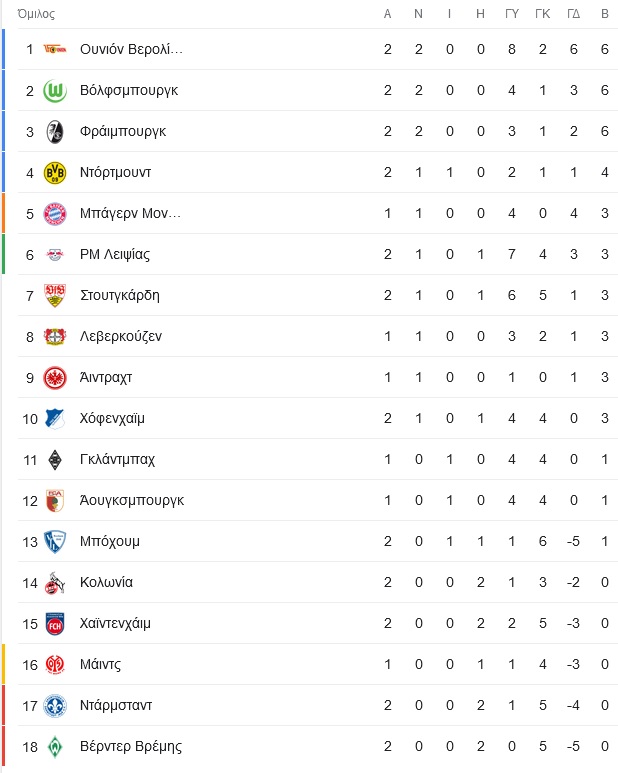The image size is (618, 773).
Task: Click the Bayern Munich crest
Action: pyautogui.click(x=55, y=213)
